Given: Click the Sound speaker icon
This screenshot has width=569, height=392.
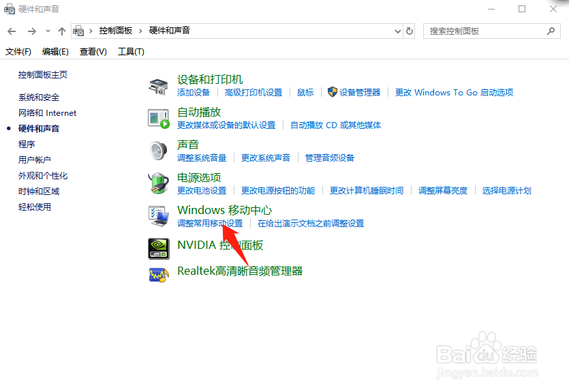Looking at the screenshot, I should point(159,151).
